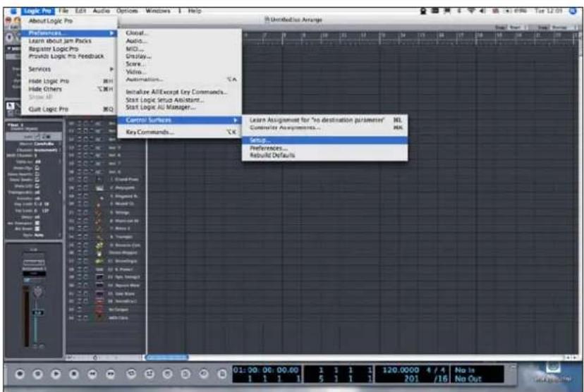Click the No Output track icon

click(99, 310)
